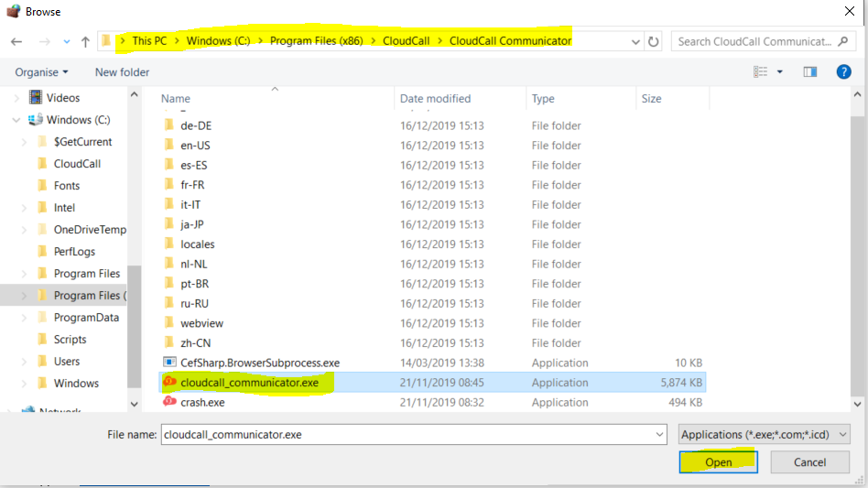Screen dimensions: 868x488
Task: Change the view layout icon
Action: click(760, 72)
